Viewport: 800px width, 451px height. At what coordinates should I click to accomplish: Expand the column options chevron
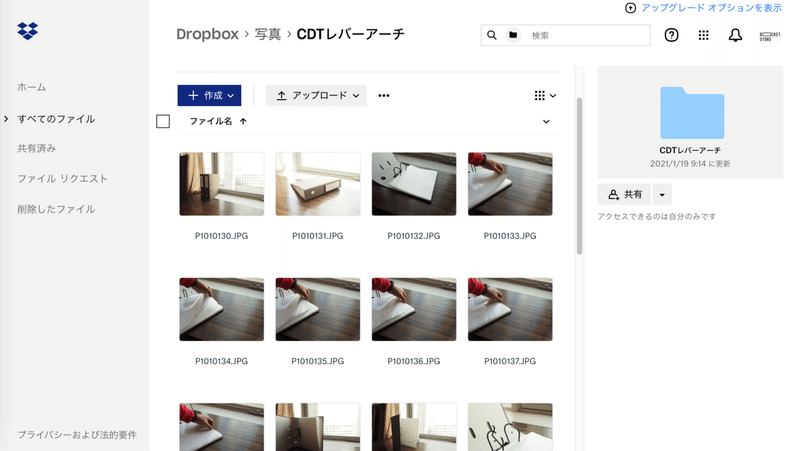[x=546, y=121]
